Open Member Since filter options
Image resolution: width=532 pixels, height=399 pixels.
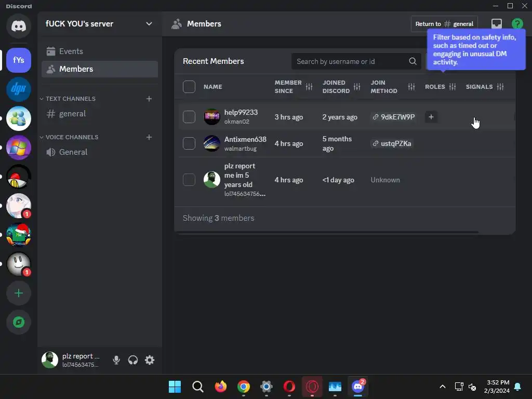309,87
